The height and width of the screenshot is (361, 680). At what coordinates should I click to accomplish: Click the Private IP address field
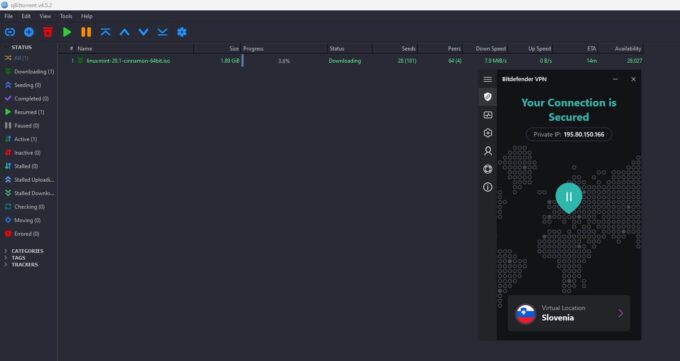point(569,134)
